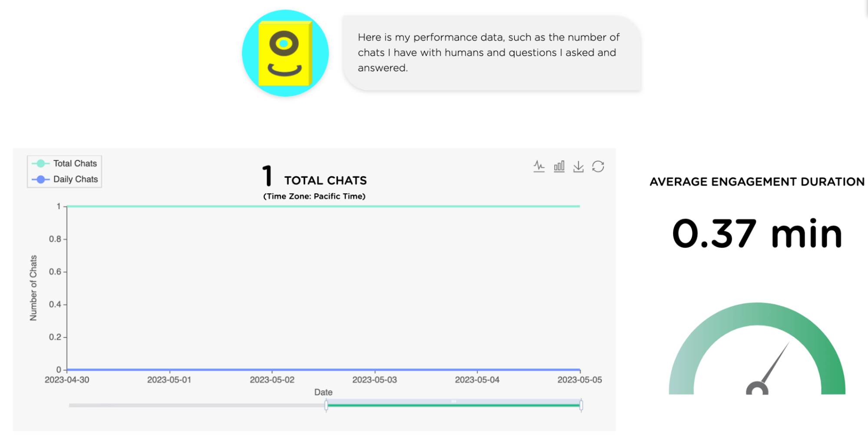
Task: Switch chart to bar view icon
Action: click(x=559, y=166)
